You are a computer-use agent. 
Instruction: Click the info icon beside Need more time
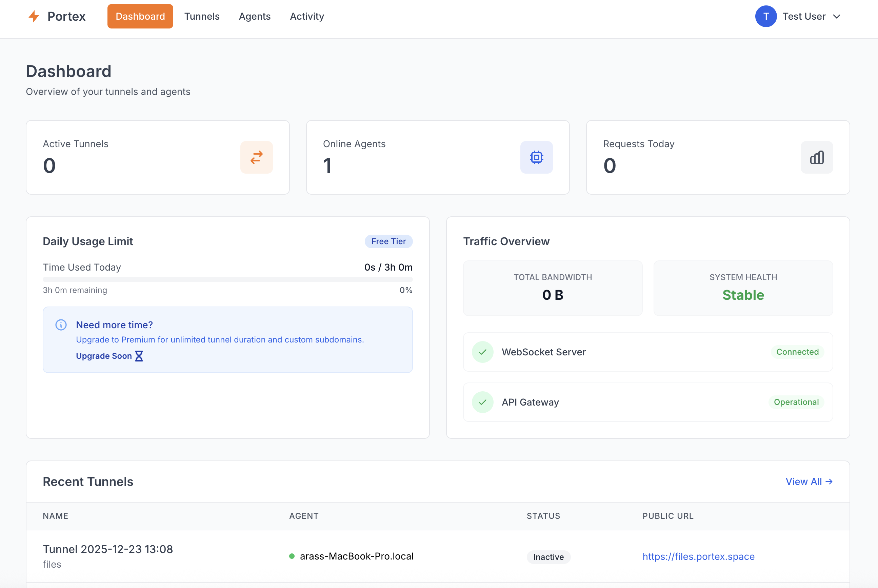click(61, 325)
